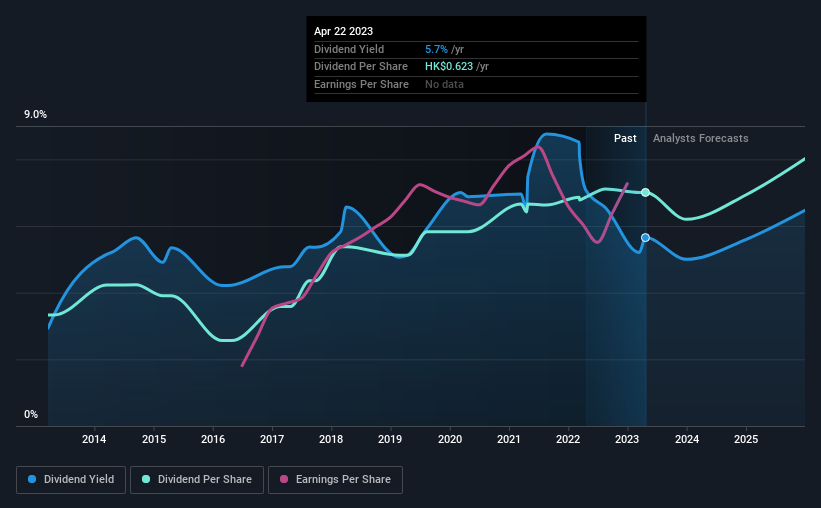Click the 9.0% y-axis label
This screenshot has height=508, width=821.
(36, 115)
